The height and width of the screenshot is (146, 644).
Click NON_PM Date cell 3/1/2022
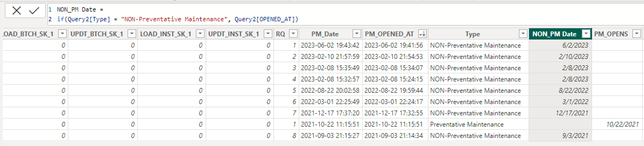click(x=560, y=102)
